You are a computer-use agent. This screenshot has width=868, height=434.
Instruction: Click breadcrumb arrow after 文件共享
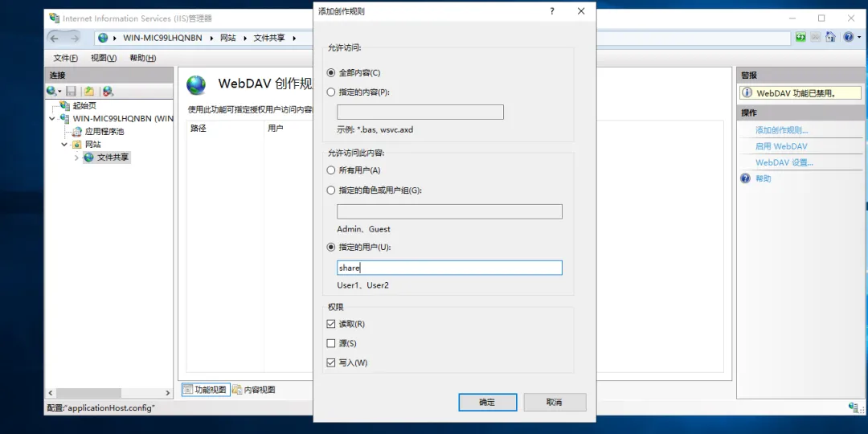(294, 39)
